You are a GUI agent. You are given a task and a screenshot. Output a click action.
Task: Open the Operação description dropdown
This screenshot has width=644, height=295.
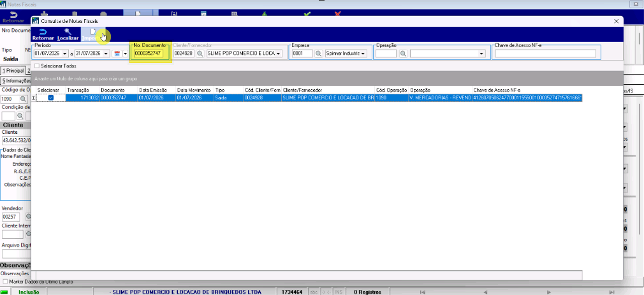tap(481, 54)
